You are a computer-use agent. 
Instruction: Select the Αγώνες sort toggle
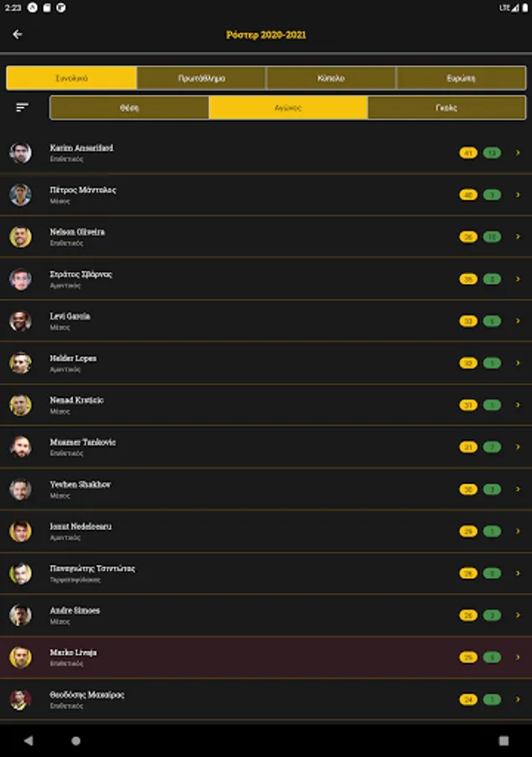(x=288, y=107)
